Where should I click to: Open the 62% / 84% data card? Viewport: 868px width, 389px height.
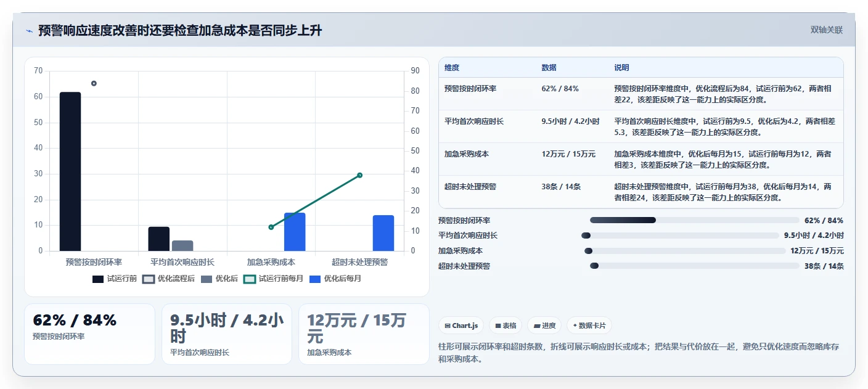(89, 334)
